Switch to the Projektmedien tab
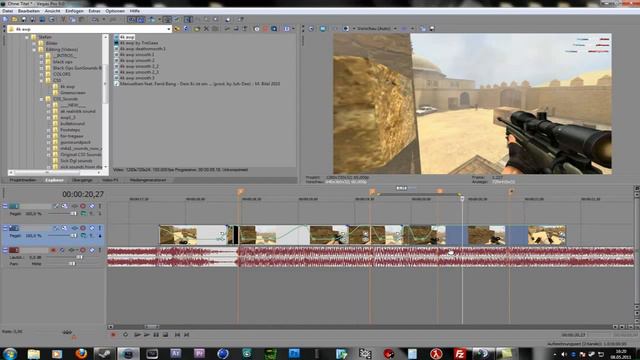The height and width of the screenshot is (360, 640). [23, 180]
